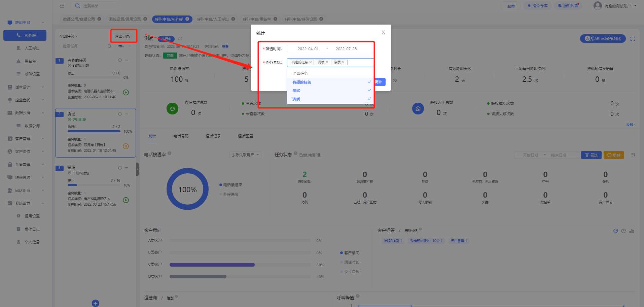Refresh status icon next to 执行中 badge
Image resolution: width=644 pixels, height=307 pixels.
click(x=180, y=39)
